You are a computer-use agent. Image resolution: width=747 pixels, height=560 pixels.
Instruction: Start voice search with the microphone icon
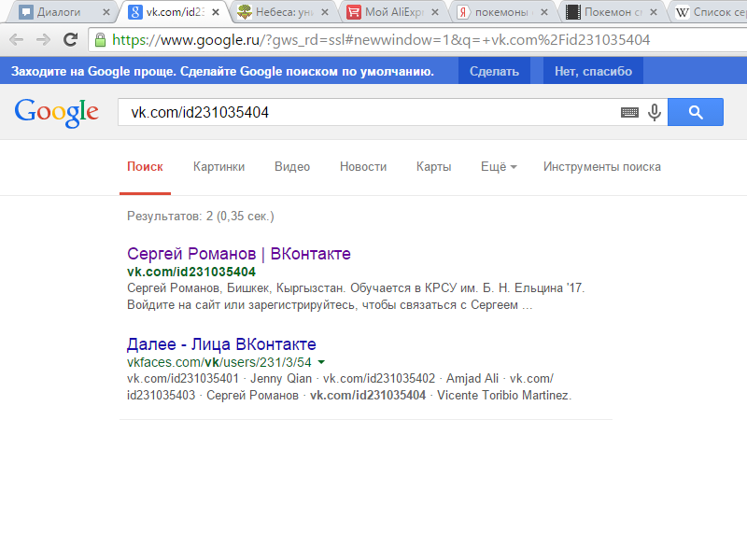pos(655,112)
